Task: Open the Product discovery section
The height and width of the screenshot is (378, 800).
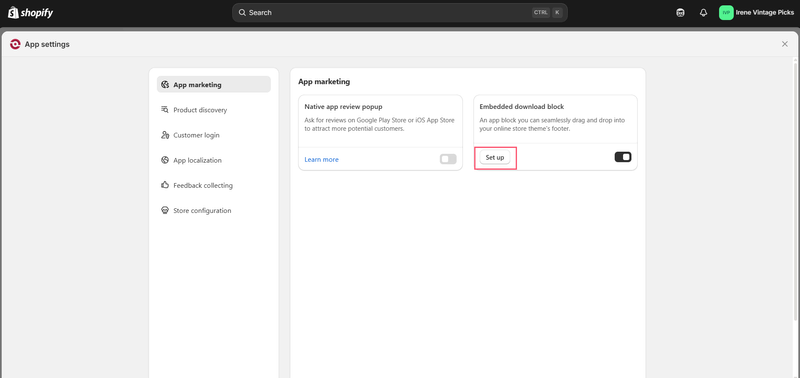Action: coord(214,110)
